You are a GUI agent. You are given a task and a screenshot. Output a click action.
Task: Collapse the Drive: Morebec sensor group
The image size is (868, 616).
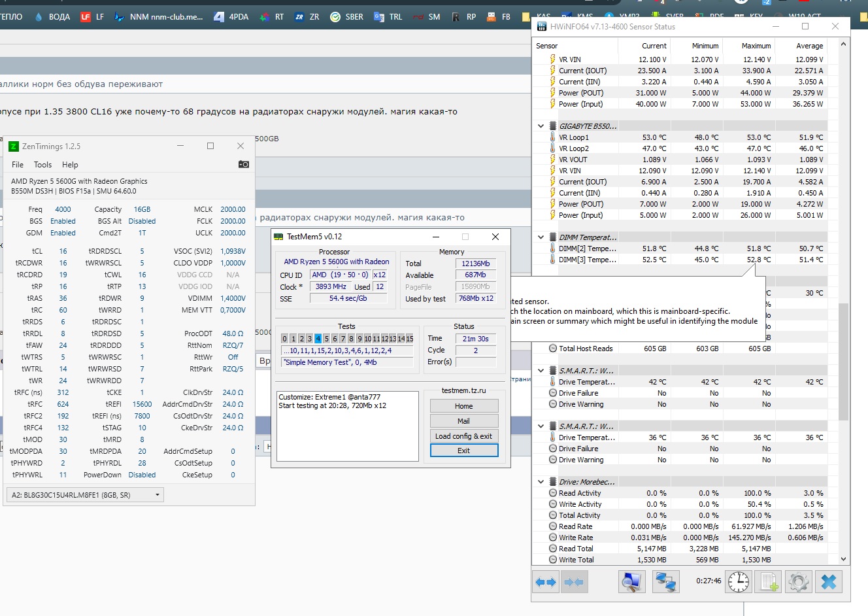pyautogui.click(x=541, y=482)
